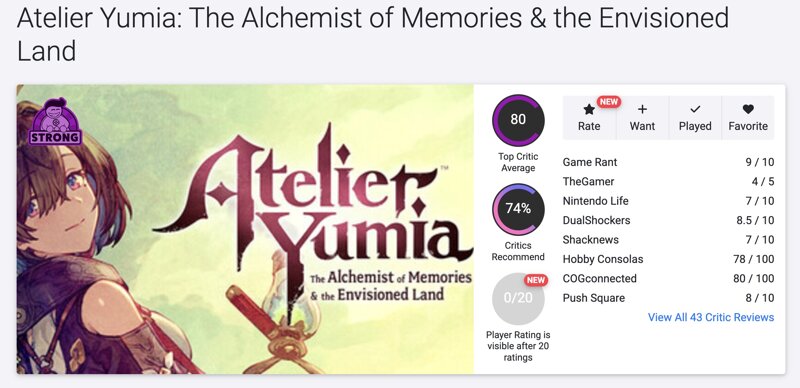800x388 pixels.
Task: Click the 74% Critics Recommend circle
Action: [518, 209]
